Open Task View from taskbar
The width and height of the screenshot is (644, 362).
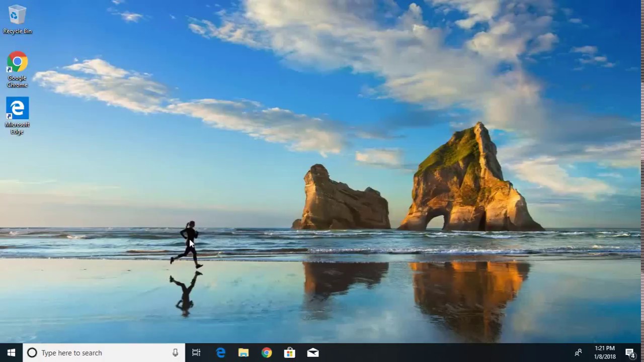click(196, 353)
